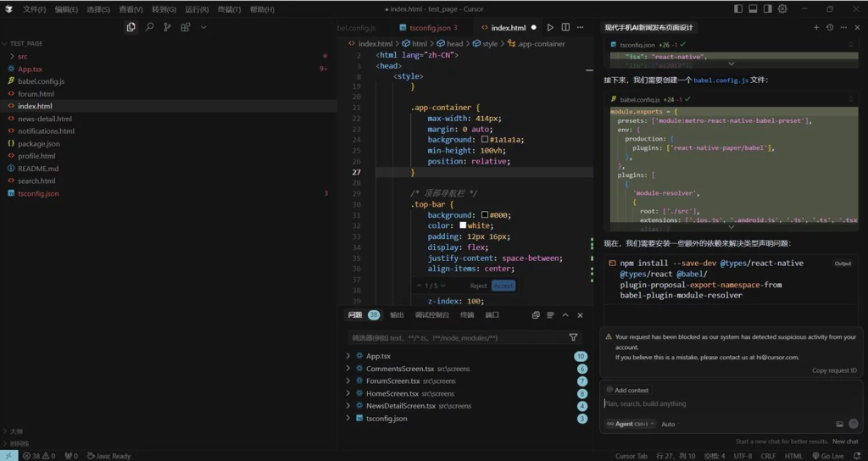Click the white color swatch

(463, 225)
